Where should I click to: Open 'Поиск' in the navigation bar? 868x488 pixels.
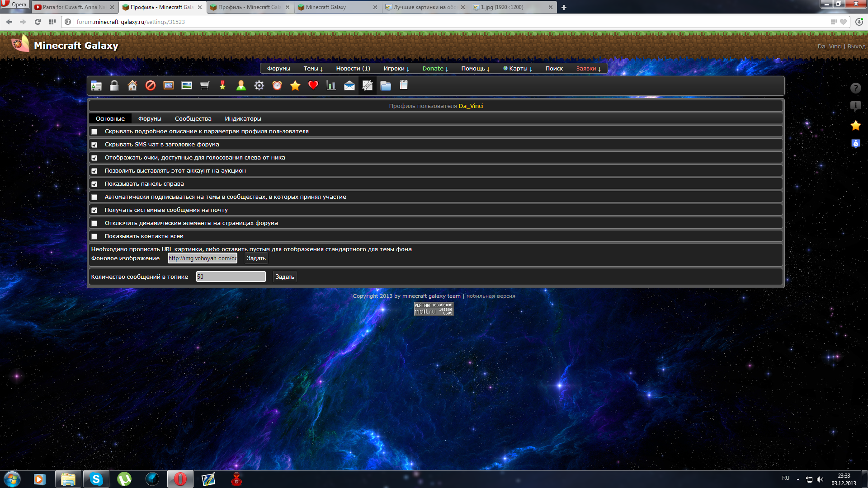554,69
